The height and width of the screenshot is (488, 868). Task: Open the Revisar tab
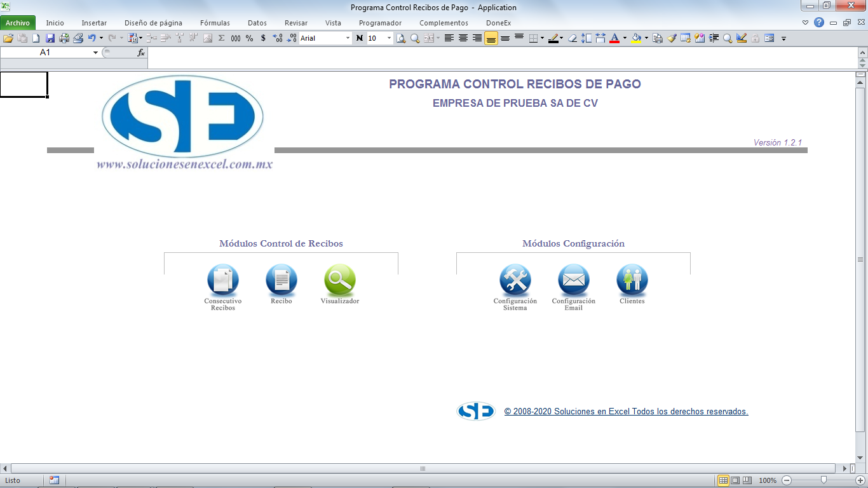(x=296, y=23)
